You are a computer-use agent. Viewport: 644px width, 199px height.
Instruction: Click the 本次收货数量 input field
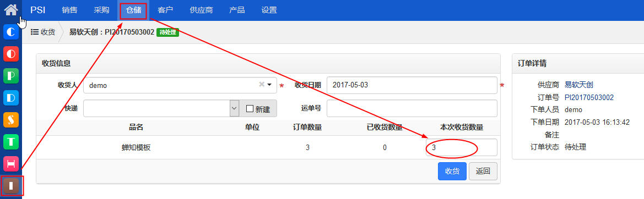(x=462, y=147)
